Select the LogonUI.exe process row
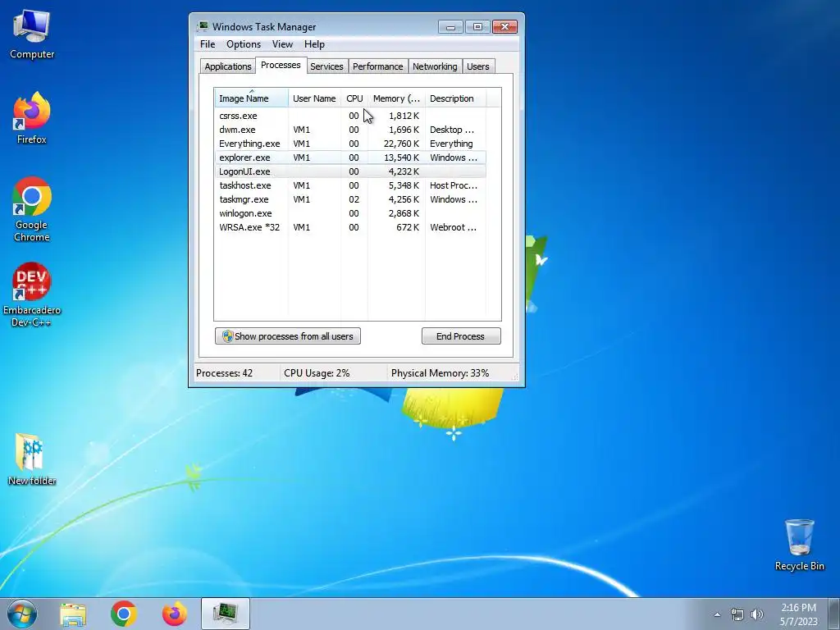 pyautogui.click(x=350, y=171)
